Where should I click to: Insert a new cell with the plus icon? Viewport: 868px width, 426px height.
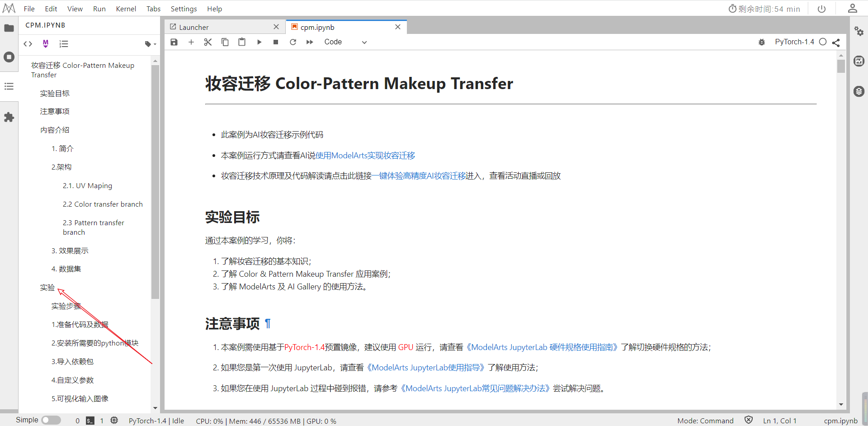pos(191,42)
